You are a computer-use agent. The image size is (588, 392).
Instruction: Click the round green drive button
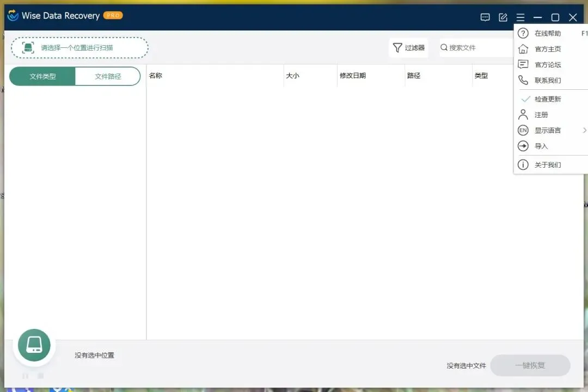(x=34, y=345)
